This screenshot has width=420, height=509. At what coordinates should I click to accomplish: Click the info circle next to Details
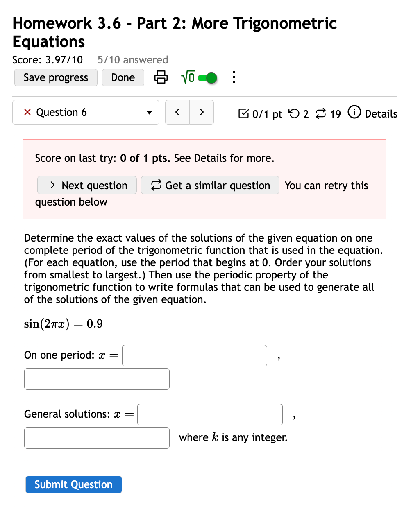pyautogui.click(x=354, y=113)
